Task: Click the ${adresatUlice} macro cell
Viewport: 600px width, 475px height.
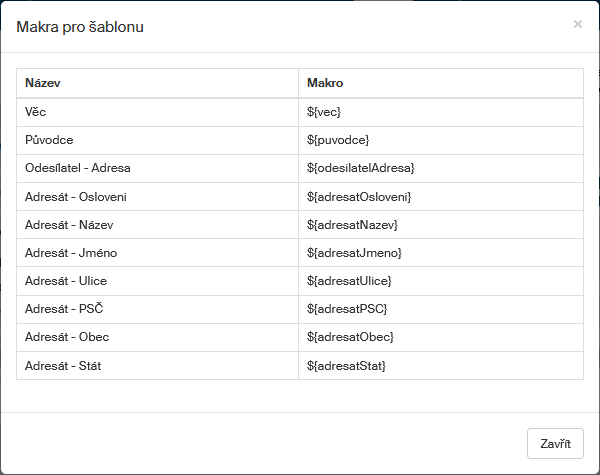Action: (x=349, y=281)
